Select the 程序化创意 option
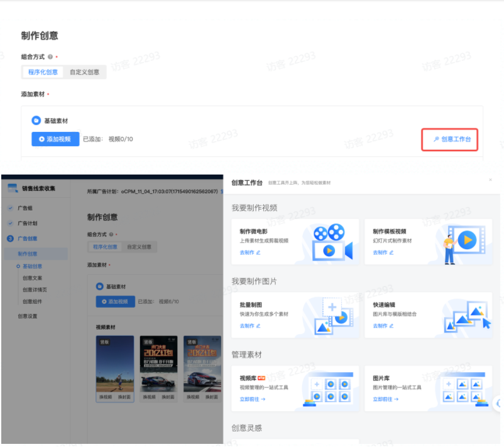This screenshot has height=447, width=504. click(x=42, y=72)
